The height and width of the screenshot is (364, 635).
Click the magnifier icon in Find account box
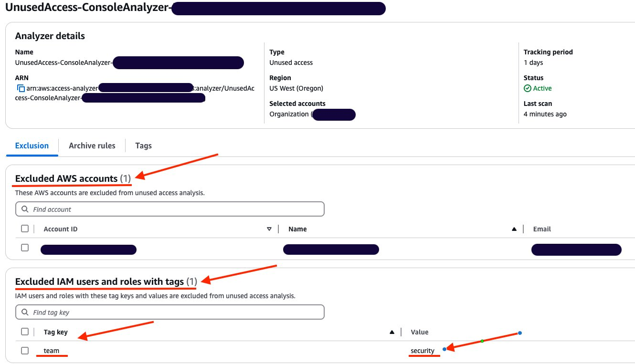[25, 209]
